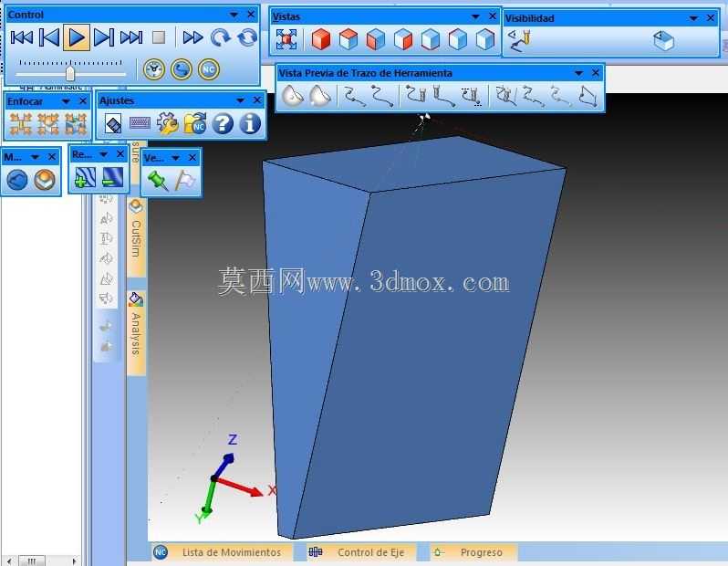Image resolution: width=728 pixels, height=566 pixels.
Task: Click the blue back-arrow circle icon
Action: (x=17, y=180)
